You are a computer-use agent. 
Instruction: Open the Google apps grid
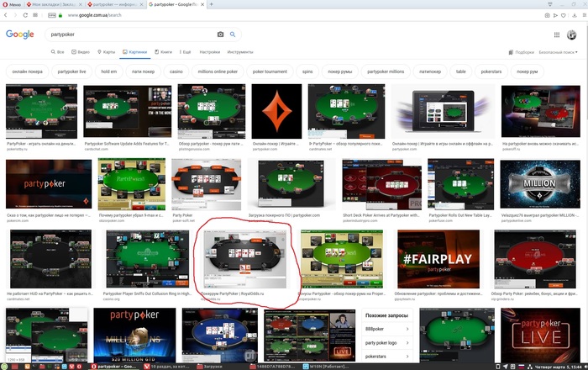[x=557, y=35]
